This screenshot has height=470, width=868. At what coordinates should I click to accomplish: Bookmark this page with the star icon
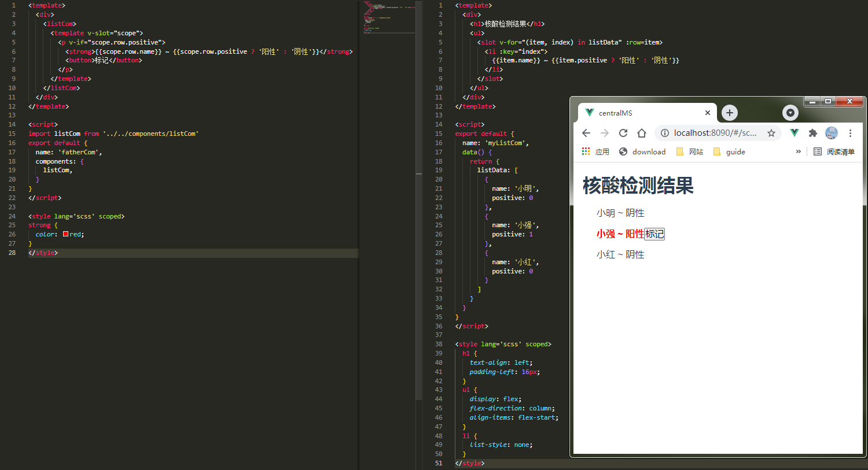click(771, 133)
